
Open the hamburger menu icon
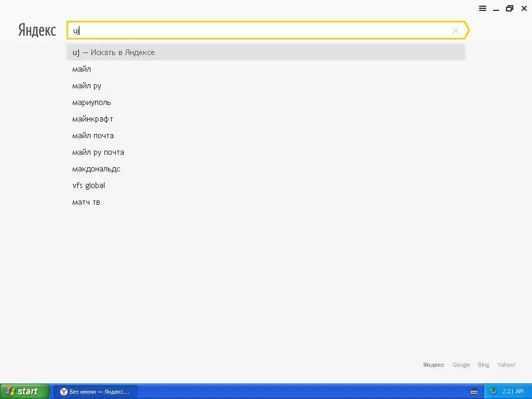[483, 8]
